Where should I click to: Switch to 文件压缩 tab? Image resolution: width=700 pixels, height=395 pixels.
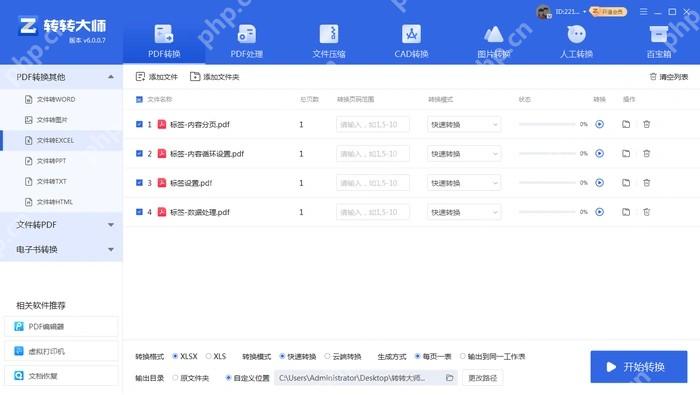(x=329, y=42)
